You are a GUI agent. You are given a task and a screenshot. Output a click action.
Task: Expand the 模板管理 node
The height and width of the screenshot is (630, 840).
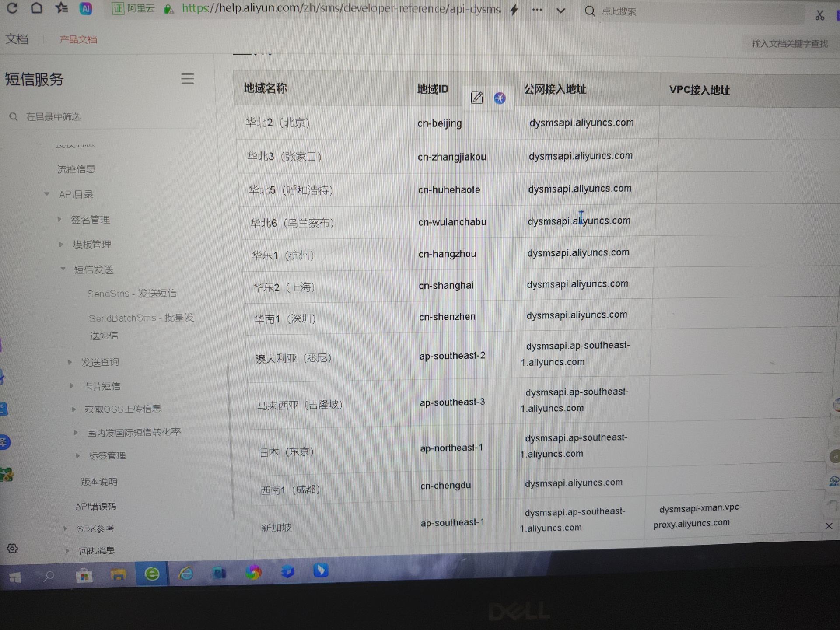[61, 244]
